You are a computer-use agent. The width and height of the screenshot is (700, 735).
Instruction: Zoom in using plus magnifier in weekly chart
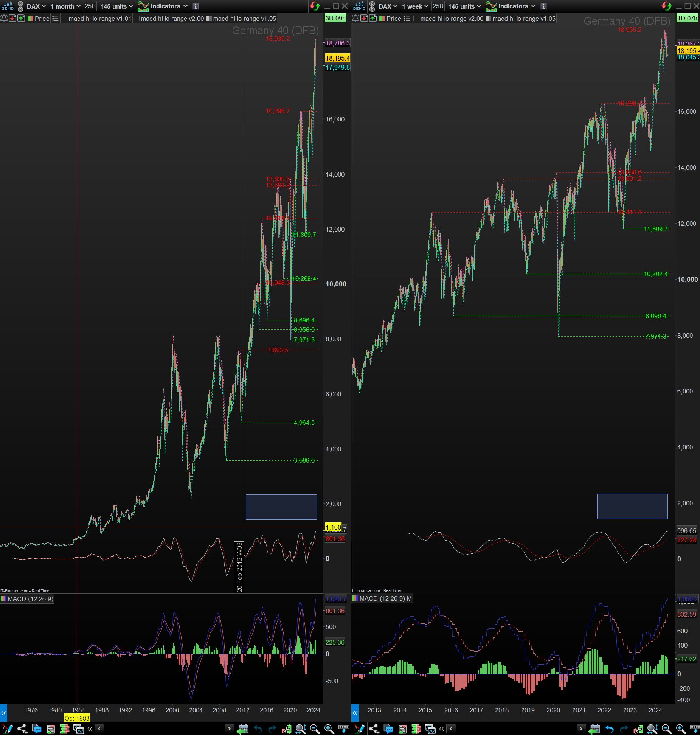[x=681, y=729]
